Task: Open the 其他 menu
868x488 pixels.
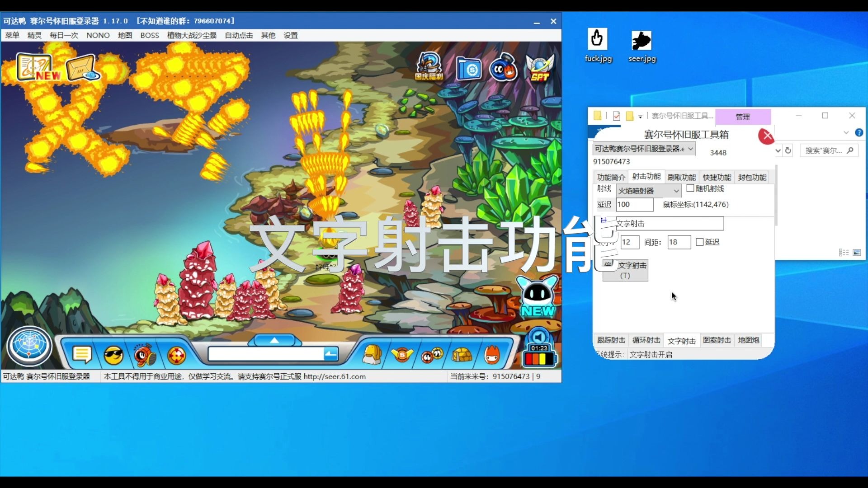Action: 268,35
